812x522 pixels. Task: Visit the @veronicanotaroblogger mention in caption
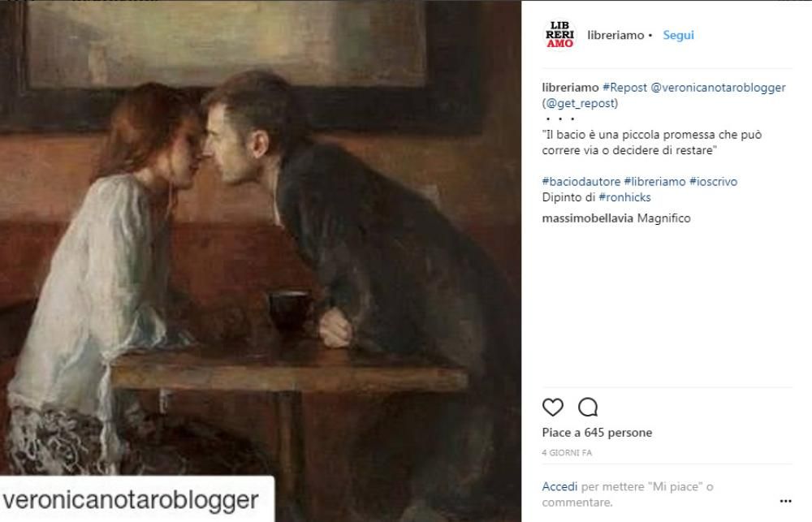coord(718,88)
